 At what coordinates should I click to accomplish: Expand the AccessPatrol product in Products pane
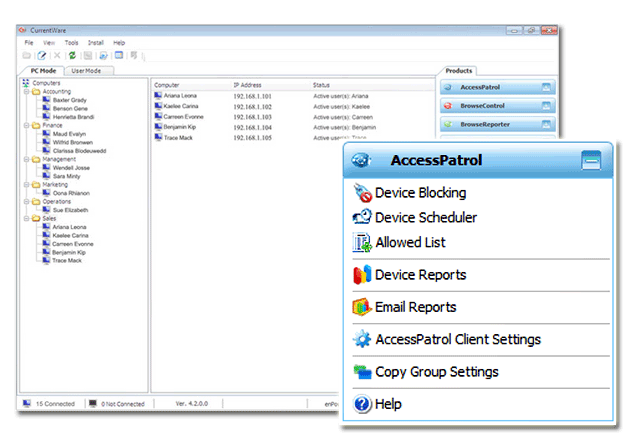(546, 87)
